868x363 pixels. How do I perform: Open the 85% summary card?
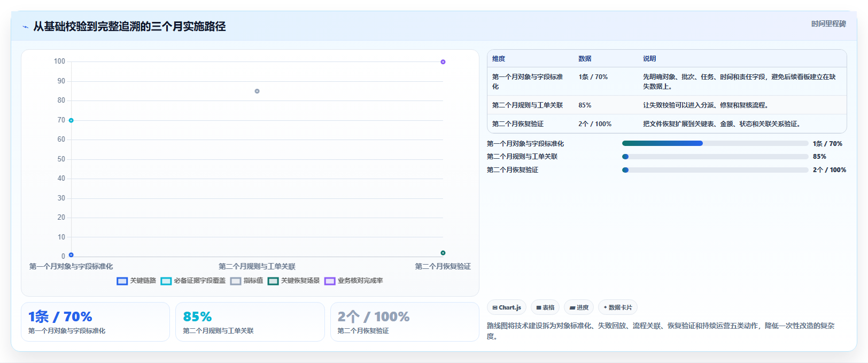pyautogui.click(x=250, y=322)
